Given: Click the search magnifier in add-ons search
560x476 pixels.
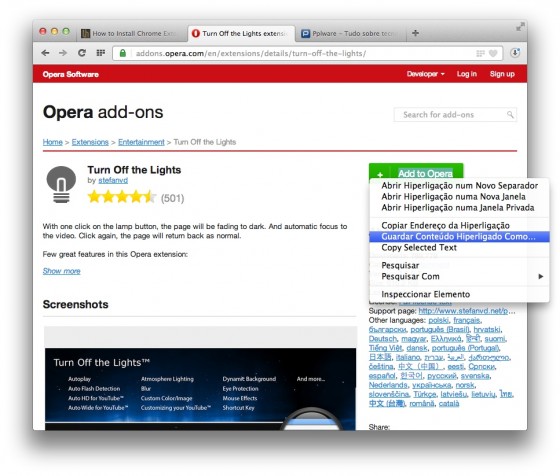Looking at the screenshot, I should (510, 115).
